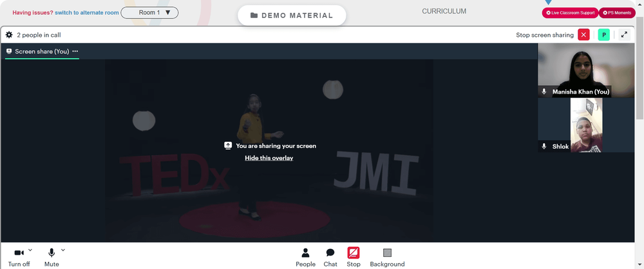Click 2 people in call label
The width and height of the screenshot is (644, 269).
tap(39, 35)
